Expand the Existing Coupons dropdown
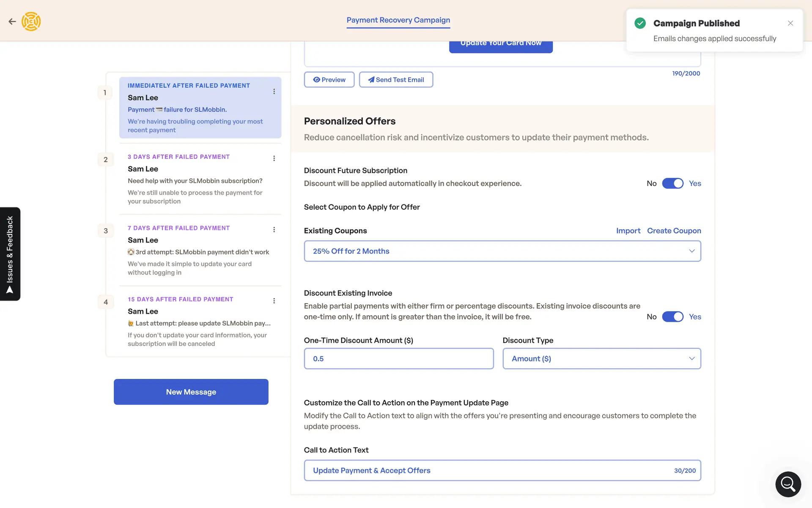The image size is (812, 508). (502, 251)
